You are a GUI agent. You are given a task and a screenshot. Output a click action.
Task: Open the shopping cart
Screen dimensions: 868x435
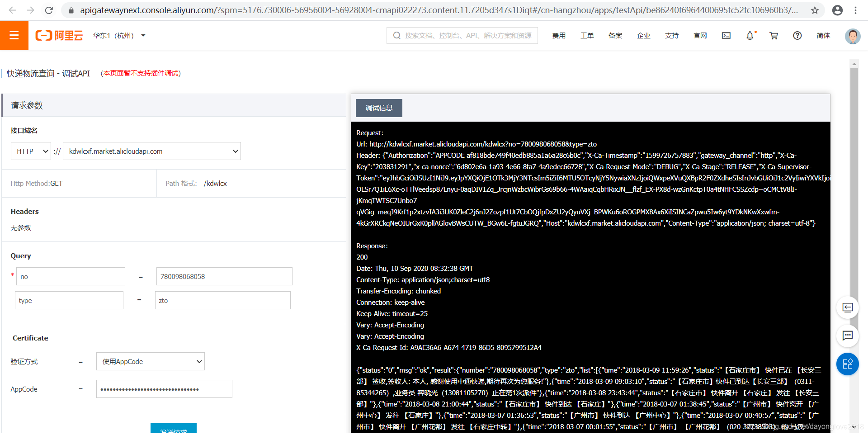click(774, 35)
